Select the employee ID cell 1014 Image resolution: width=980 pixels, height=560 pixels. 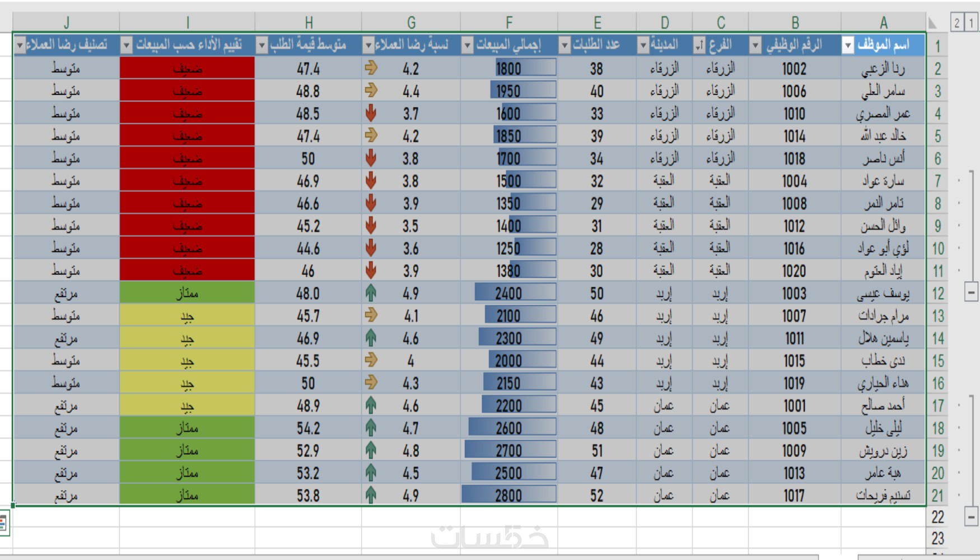pyautogui.click(x=795, y=136)
